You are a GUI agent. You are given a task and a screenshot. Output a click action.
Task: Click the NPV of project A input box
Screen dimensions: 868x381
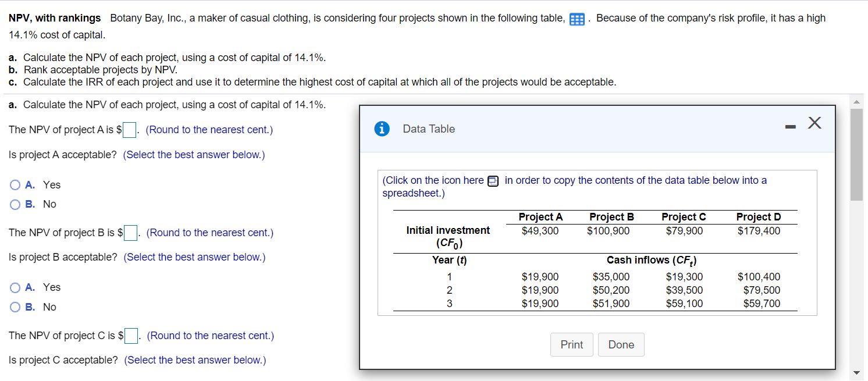[130, 129]
